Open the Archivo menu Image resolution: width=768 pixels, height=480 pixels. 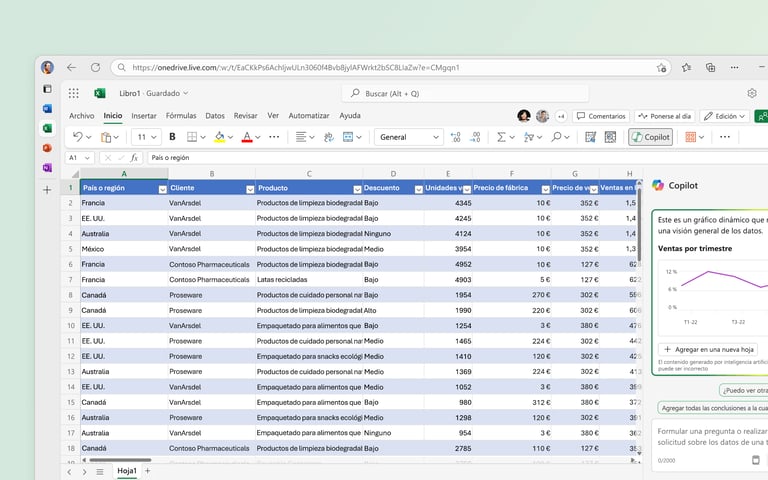81,116
